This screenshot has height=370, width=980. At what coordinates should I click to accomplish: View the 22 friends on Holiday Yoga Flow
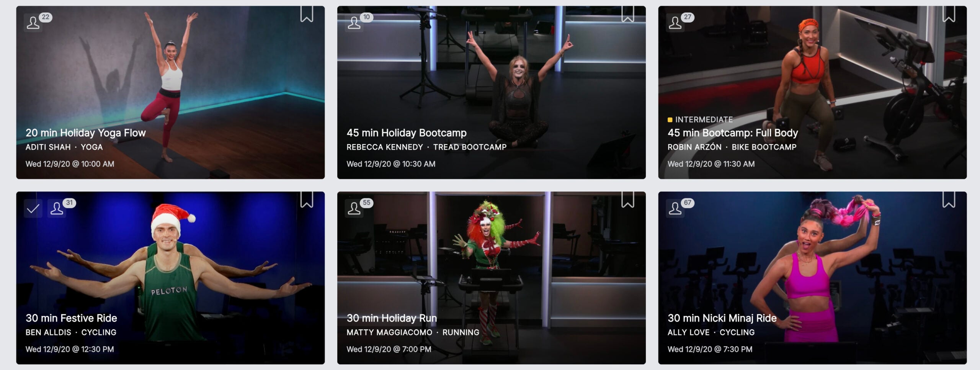(38, 22)
